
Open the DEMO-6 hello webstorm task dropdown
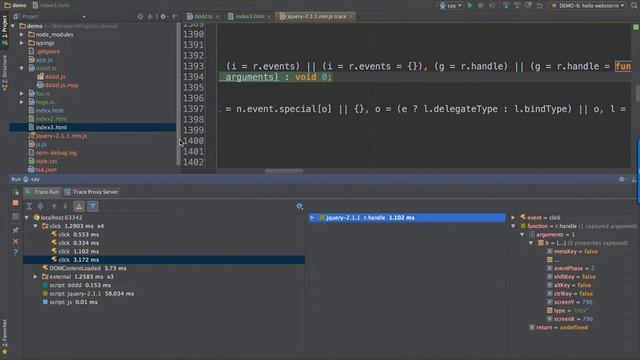[x=588, y=5]
